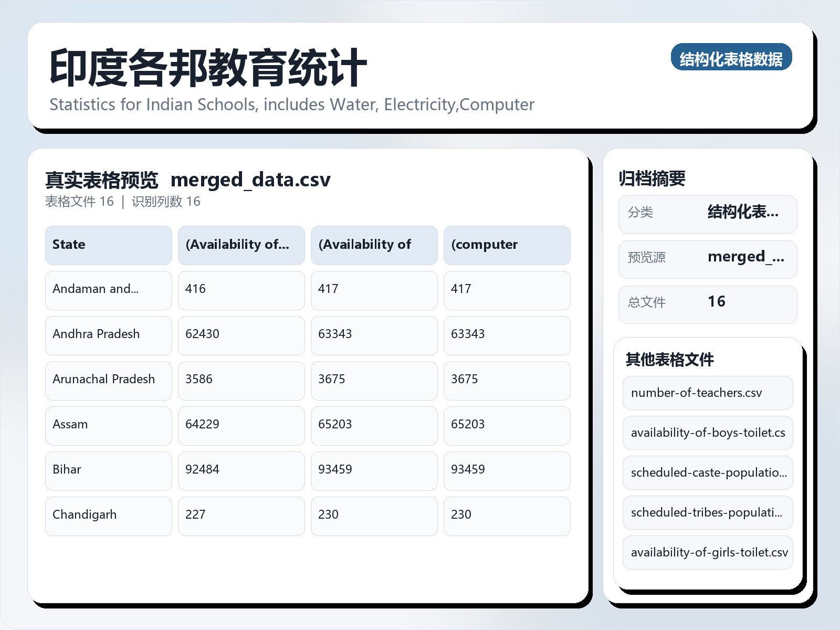Select the (computer column header
The image size is (840, 630).
(507, 245)
